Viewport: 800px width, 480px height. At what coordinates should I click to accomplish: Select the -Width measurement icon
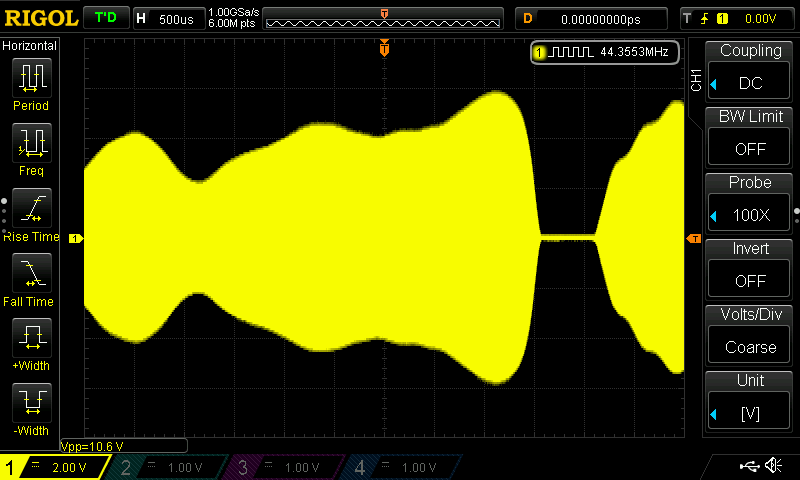pos(32,402)
